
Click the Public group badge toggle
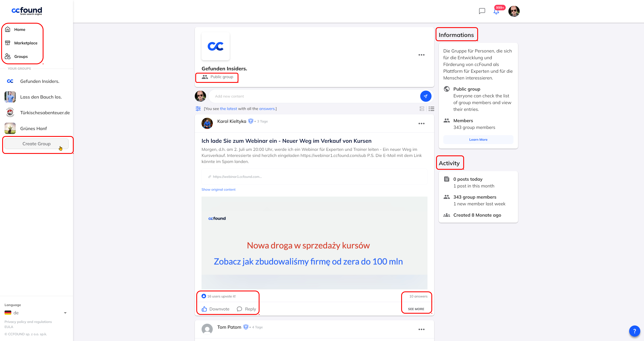(217, 77)
